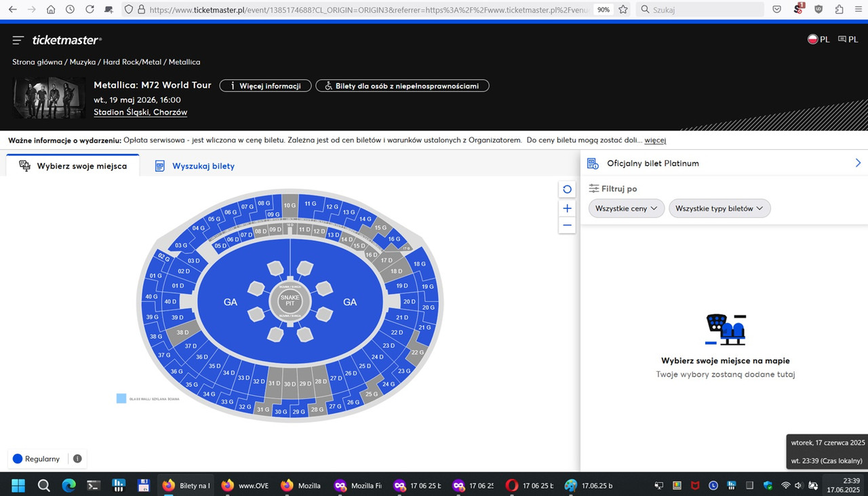
Task: Select section 20 D on map
Action: (x=409, y=301)
